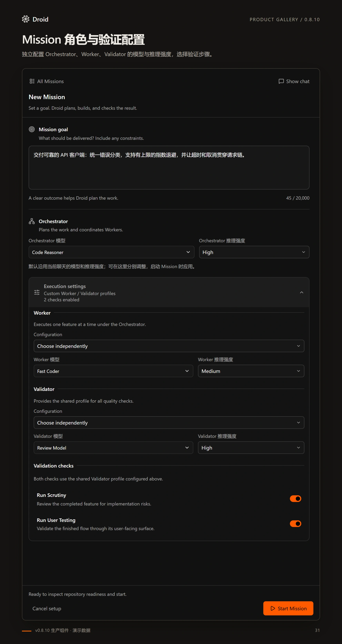Image resolution: width=342 pixels, height=644 pixels.
Task: Open the Worker Configuration dropdown
Action: click(x=169, y=346)
